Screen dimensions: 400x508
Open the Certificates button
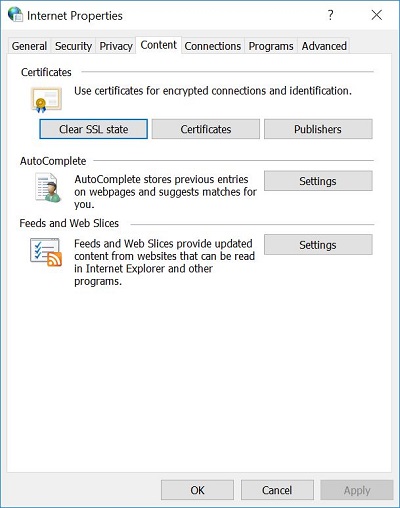point(206,129)
